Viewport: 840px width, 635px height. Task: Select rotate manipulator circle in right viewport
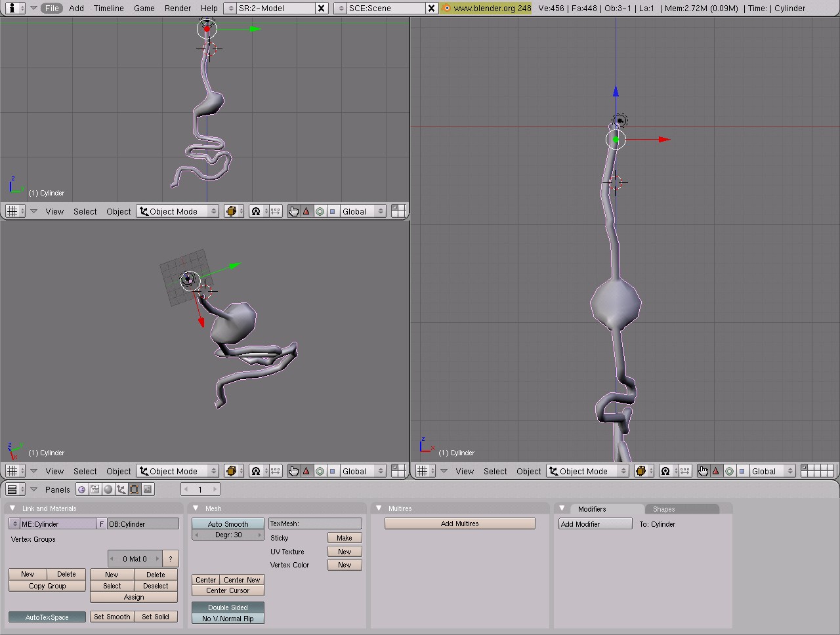729,471
